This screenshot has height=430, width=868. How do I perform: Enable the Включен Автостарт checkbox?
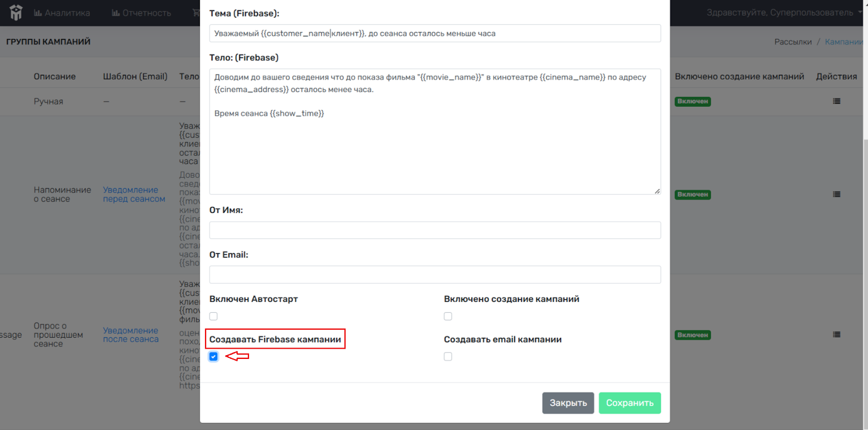click(x=214, y=316)
